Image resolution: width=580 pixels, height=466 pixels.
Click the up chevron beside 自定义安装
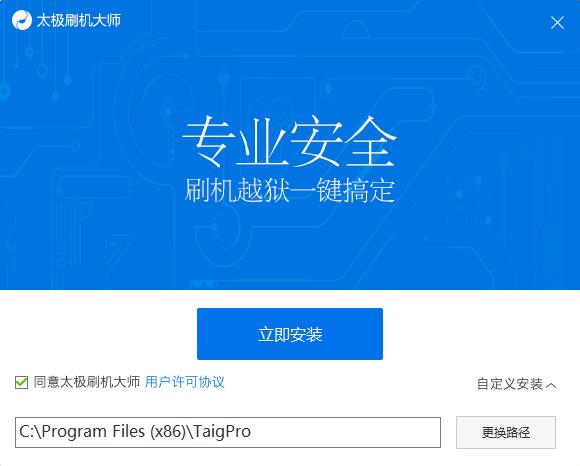pos(551,385)
